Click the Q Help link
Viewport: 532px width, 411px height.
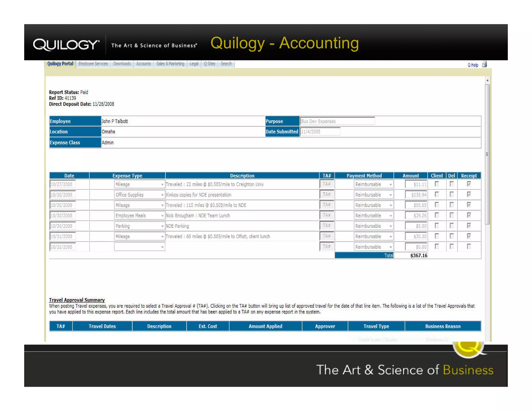473,65
